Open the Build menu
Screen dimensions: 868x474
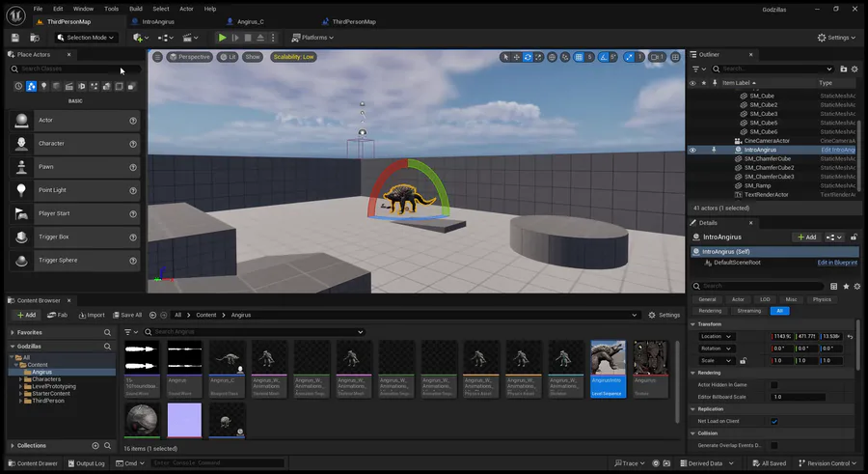click(x=136, y=9)
